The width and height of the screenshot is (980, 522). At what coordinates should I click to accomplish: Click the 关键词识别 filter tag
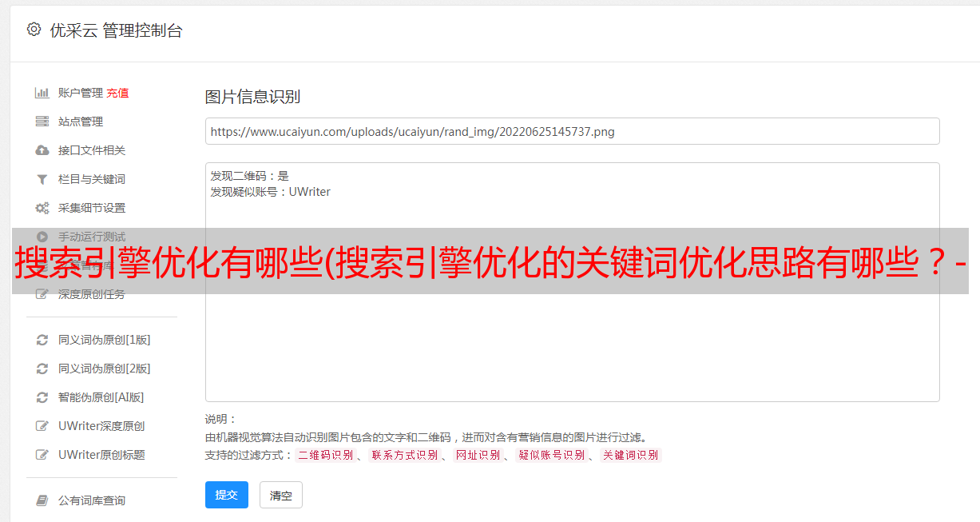[x=631, y=455]
